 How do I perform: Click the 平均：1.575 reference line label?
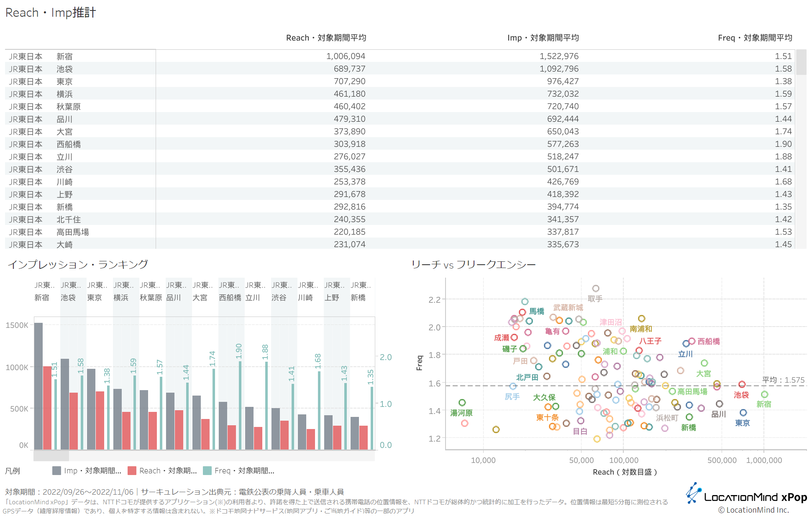pyautogui.click(x=783, y=380)
